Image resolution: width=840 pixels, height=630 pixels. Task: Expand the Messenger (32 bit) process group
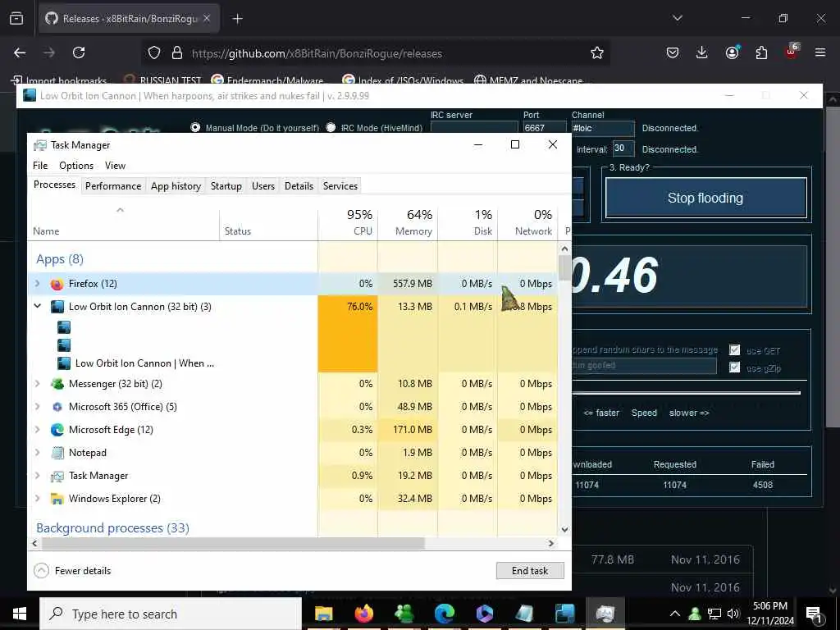pos(37,384)
